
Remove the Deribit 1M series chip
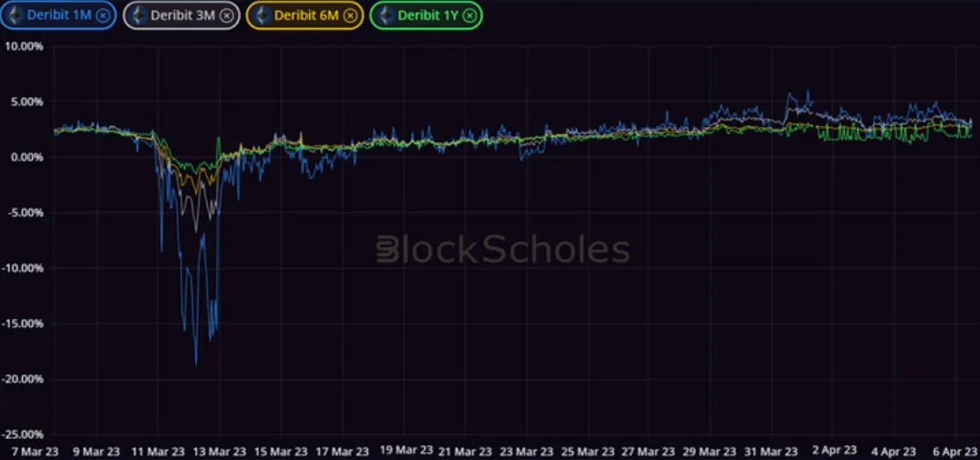[103, 16]
